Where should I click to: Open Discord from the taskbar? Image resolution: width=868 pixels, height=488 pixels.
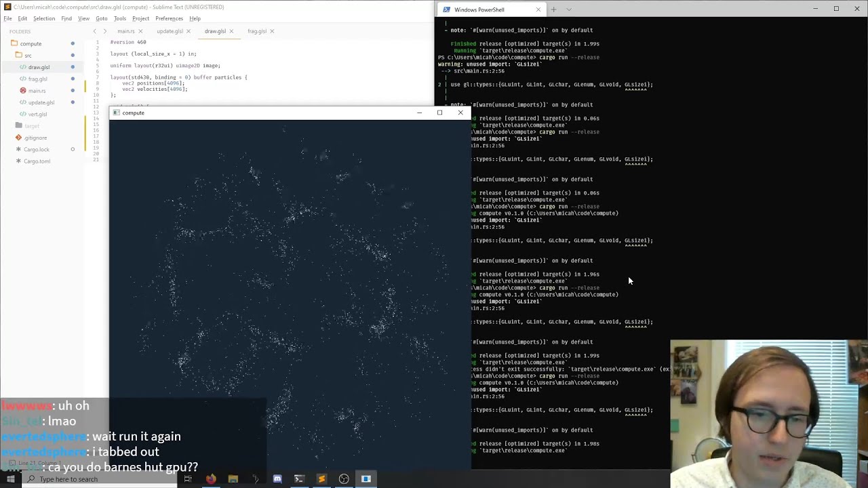277,479
